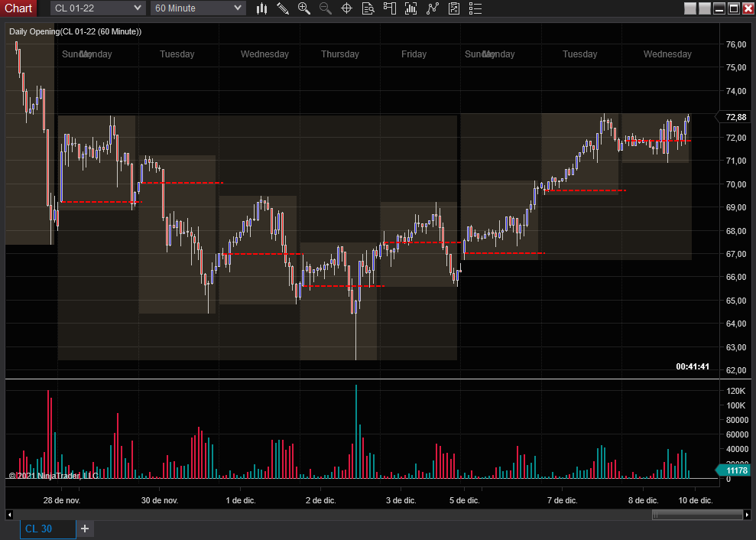Viewport: 756px width, 540px height.
Task: Open the Chart style icon
Action: [x=261, y=8]
